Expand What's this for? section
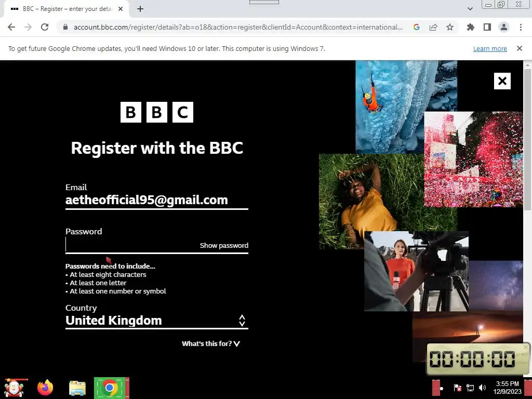The height and width of the screenshot is (399, 532). coord(211,344)
